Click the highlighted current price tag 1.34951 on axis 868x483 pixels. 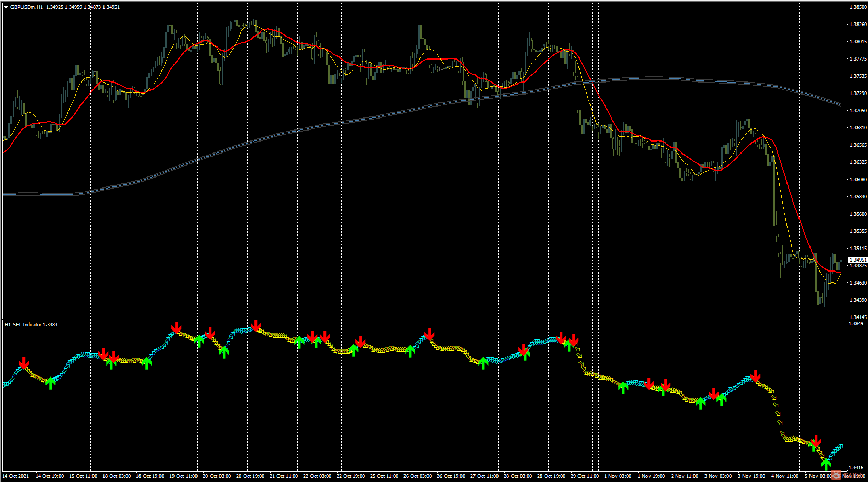pyautogui.click(x=858, y=260)
